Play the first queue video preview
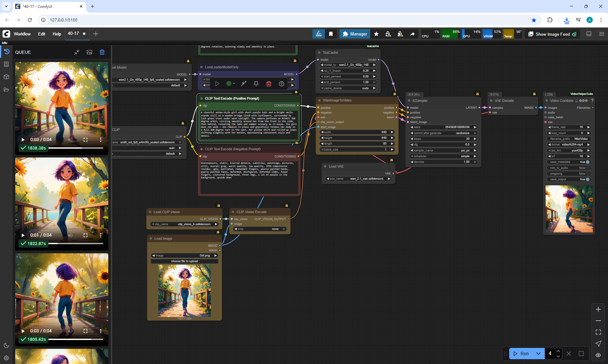 23,139
